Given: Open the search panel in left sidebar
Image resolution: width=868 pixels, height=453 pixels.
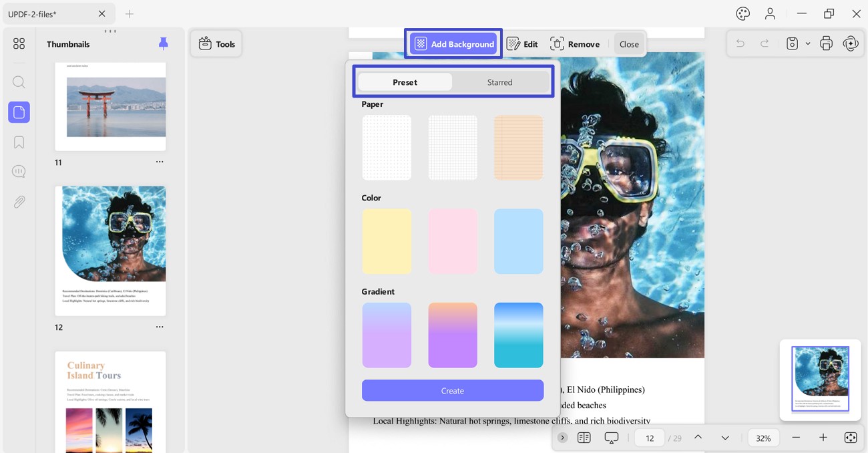Looking at the screenshot, I should point(19,82).
